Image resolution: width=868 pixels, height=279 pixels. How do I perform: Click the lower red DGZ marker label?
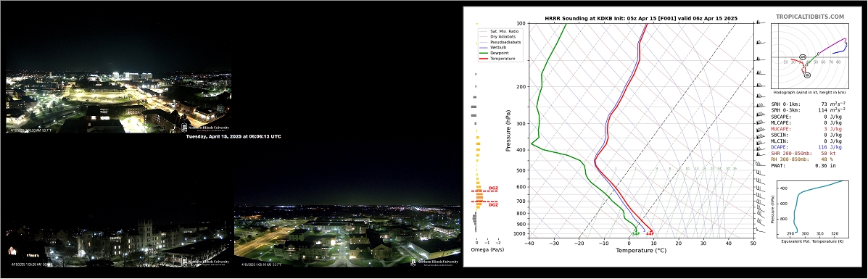(492, 205)
